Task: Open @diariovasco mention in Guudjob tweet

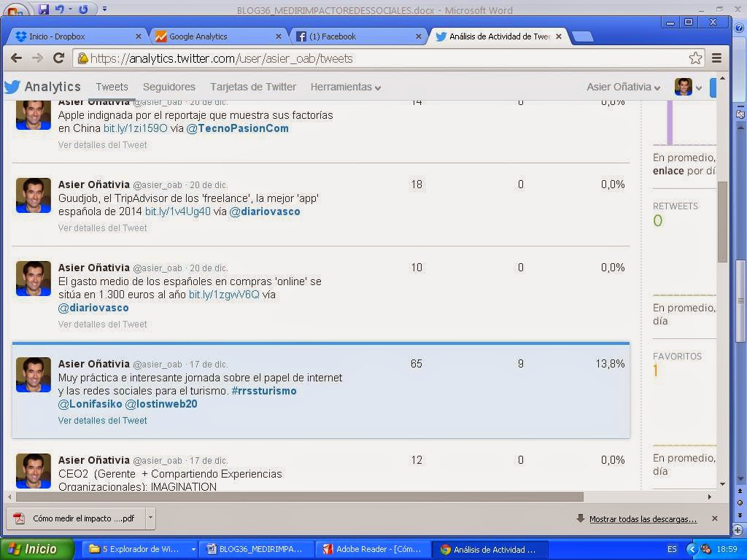Action: pyautogui.click(x=264, y=211)
